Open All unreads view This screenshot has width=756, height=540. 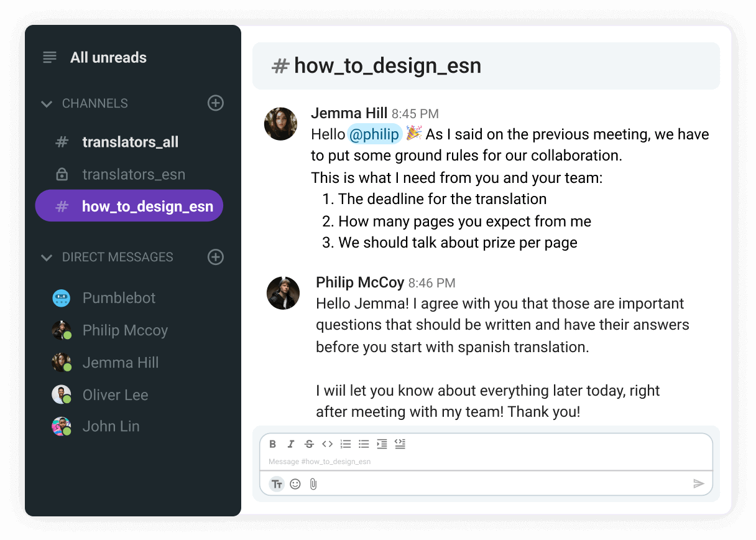click(108, 58)
